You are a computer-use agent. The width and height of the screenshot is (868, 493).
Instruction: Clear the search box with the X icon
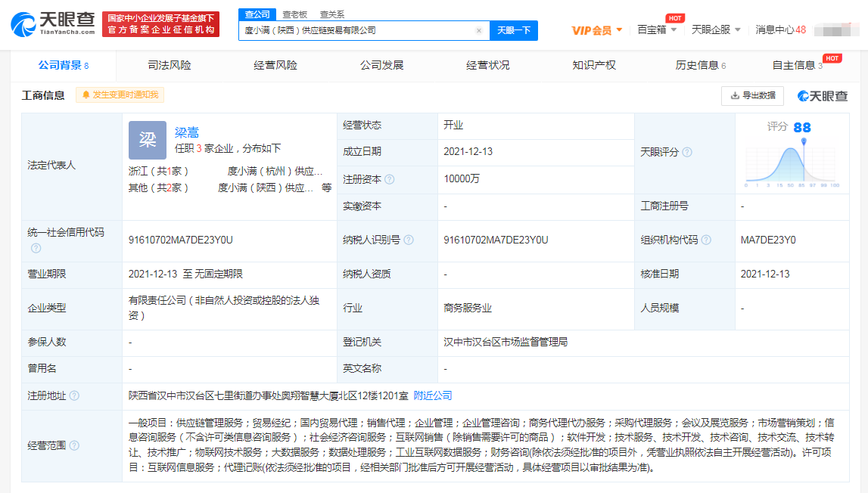coord(478,31)
